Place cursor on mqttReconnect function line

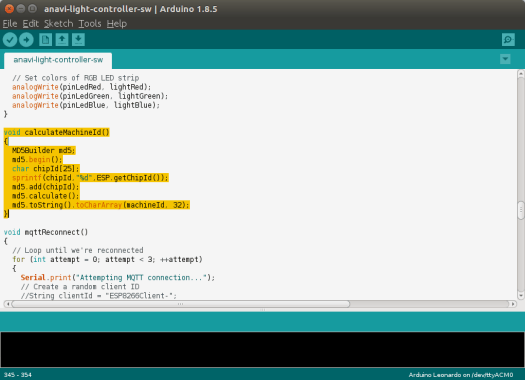[46, 232]
